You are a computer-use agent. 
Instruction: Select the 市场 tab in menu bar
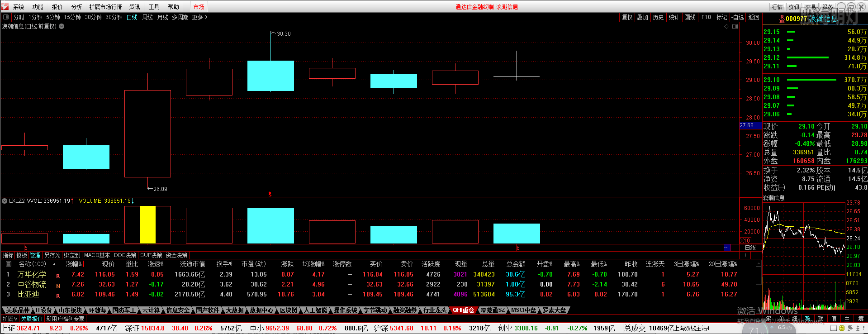[x=199, y=7]
